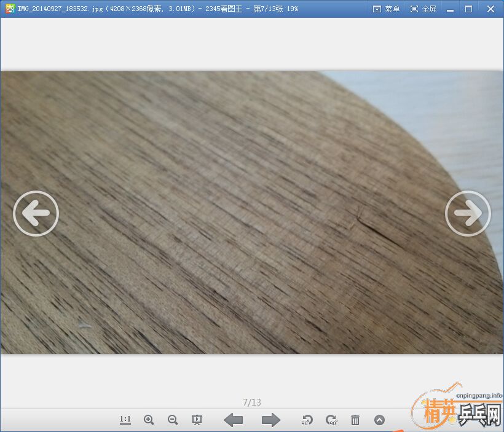Maximize the image viewer window
This screenshot has width=504, height=432.
[x=469, y=9]
